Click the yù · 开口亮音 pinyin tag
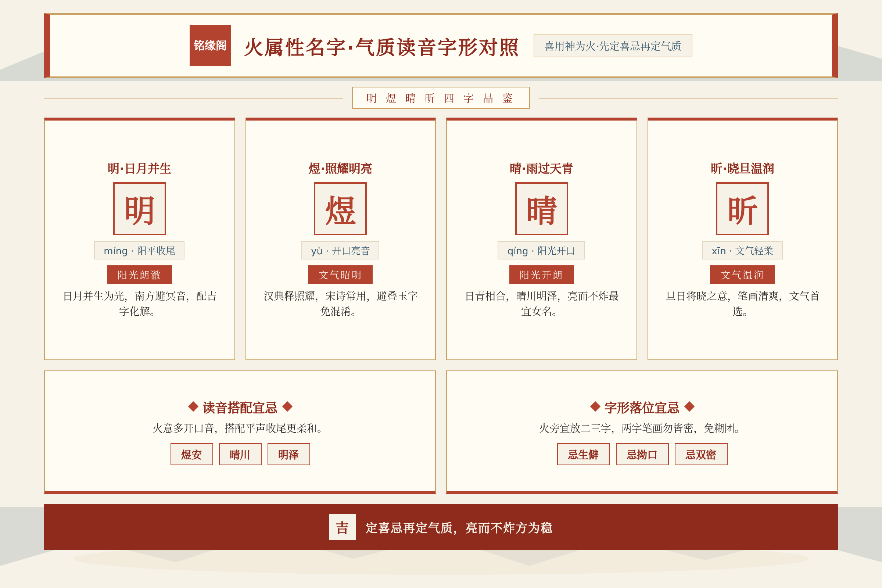 [340, 250]
